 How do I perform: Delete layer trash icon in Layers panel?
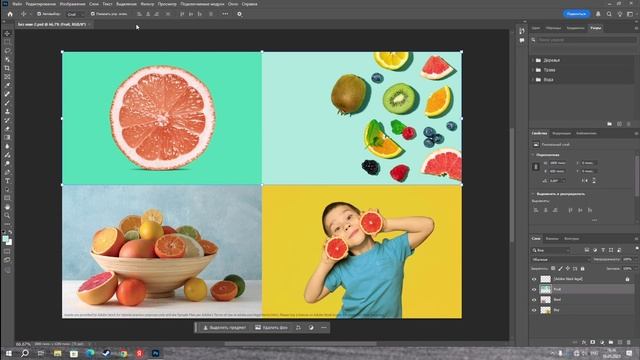pyautogui.click(x=629, y=342)
